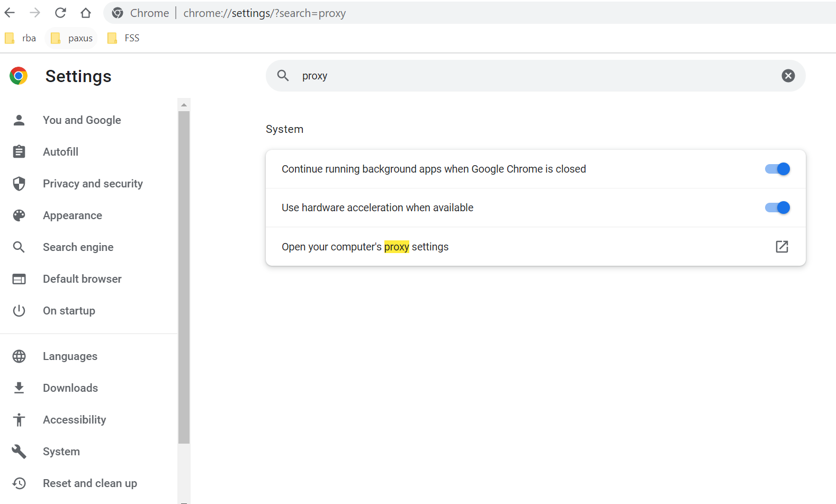Go to Reset and clean up
The image size is (836, 504).
pos(90,483)
